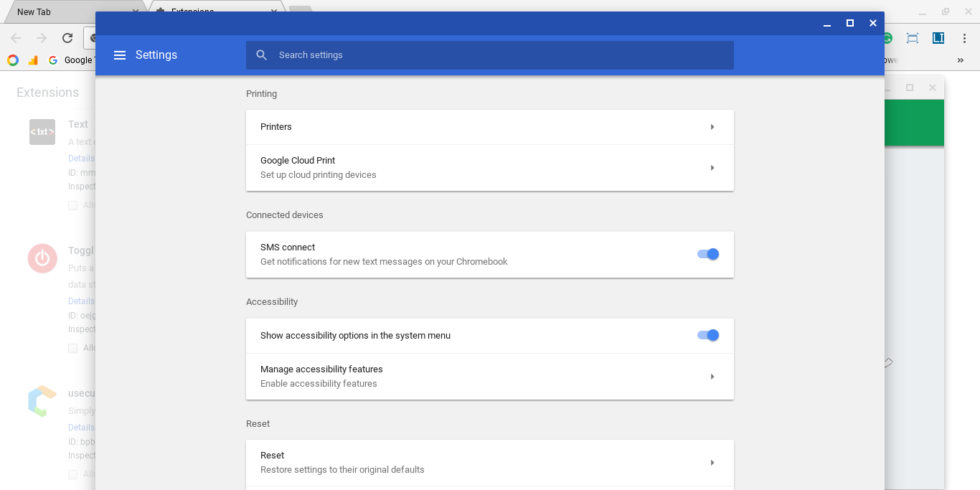Screen dimensions: 980x490
Task: Open the screenshot capture extension in toolbar
Action: point(912,38)
